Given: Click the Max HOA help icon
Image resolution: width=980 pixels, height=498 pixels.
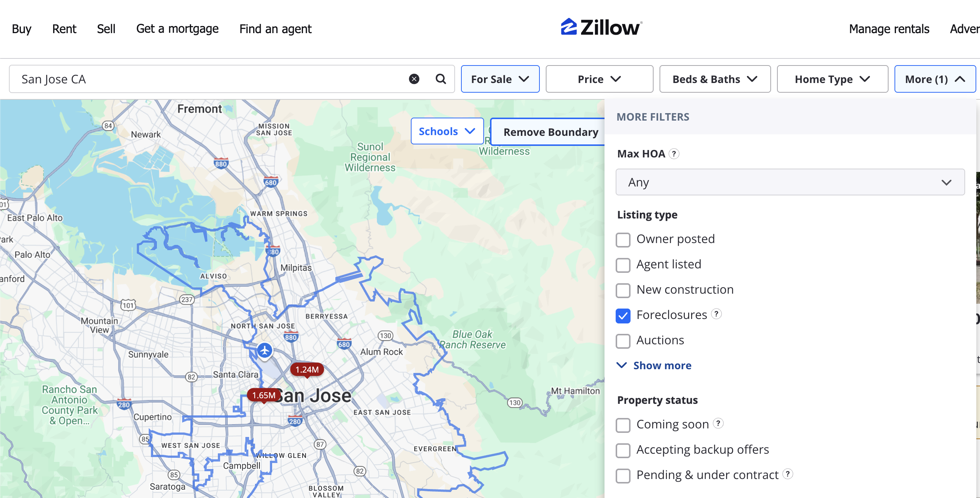Looking at the screenshot, I should 674,154.
